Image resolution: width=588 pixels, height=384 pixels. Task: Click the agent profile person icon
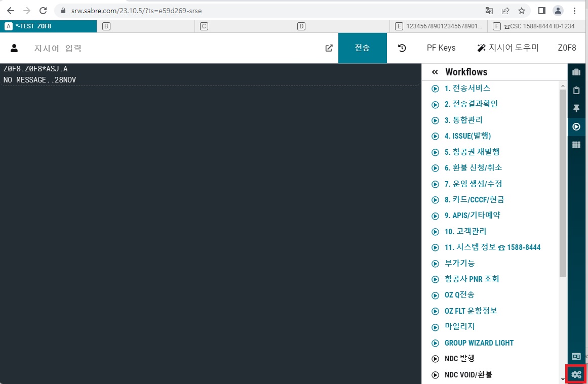[x=14, y=48]
